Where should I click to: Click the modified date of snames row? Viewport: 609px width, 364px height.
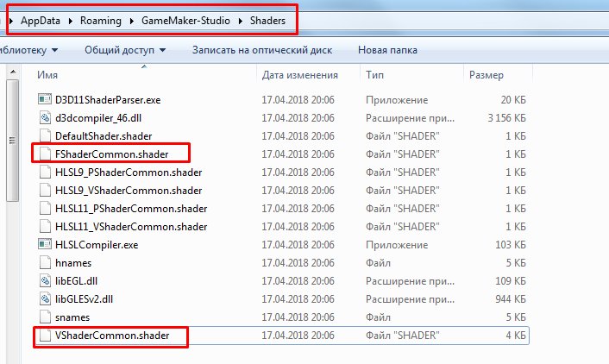point(298,317)
